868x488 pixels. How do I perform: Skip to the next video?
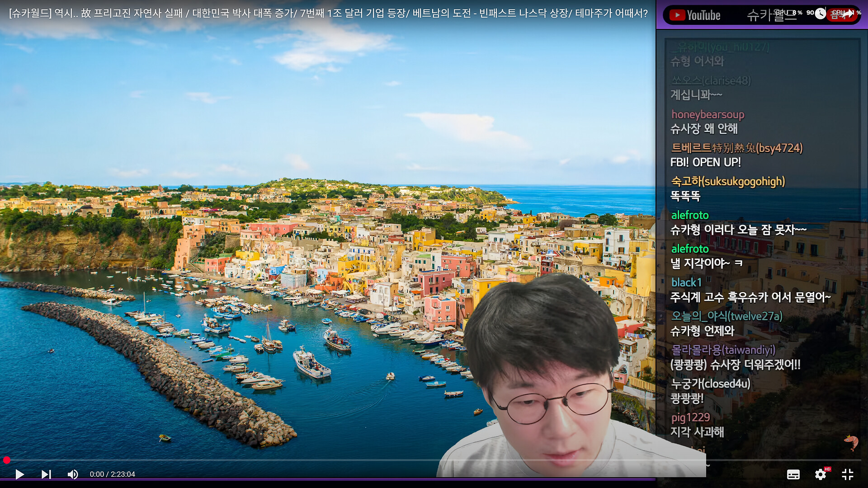pos(46,474)
